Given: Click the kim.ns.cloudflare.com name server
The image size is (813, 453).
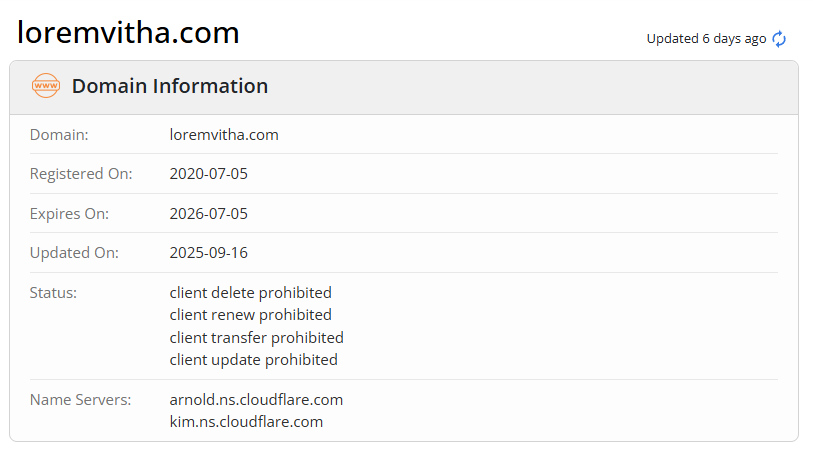Looking at the screenshot, I should 246,421.
